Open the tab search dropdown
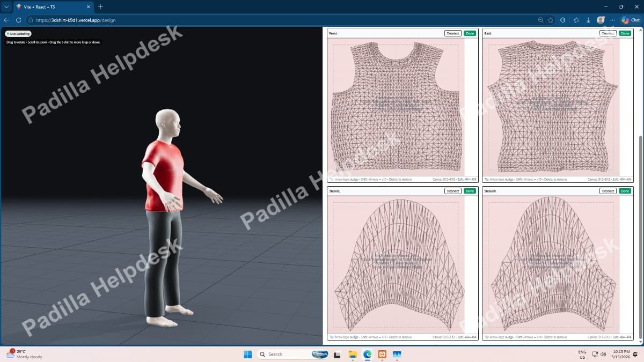 click(x=6, y=6)
